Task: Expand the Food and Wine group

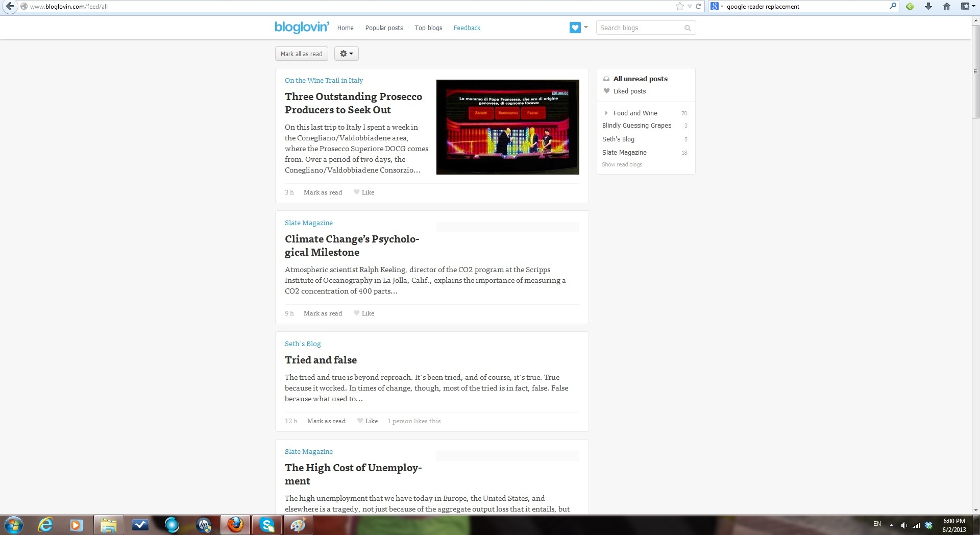Action: coord(606,113)
